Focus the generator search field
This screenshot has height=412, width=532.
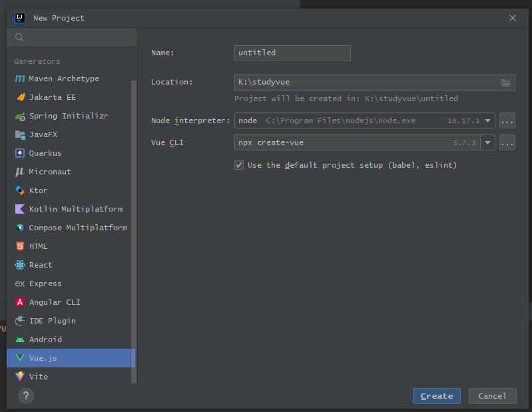(72, 37)
